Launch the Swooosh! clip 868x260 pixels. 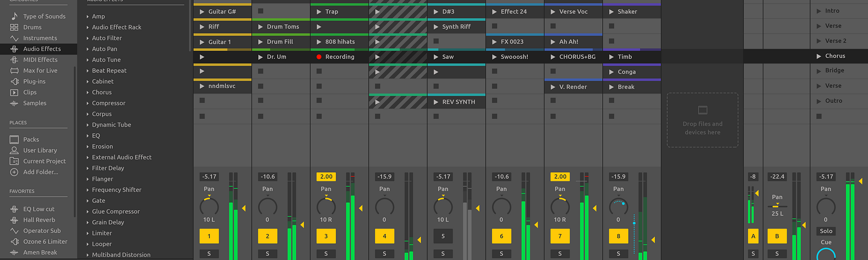(x=494, y=57)
